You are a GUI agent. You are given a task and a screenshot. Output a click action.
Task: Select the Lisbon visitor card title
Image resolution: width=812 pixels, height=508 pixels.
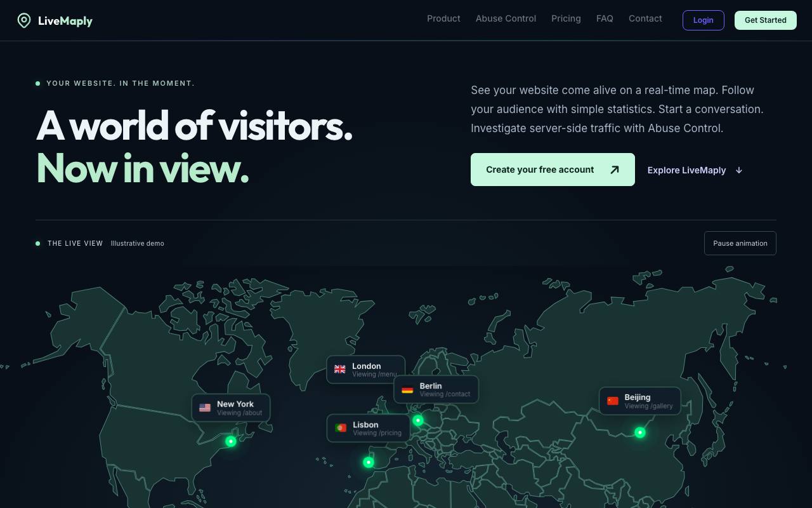pos(365,425)
